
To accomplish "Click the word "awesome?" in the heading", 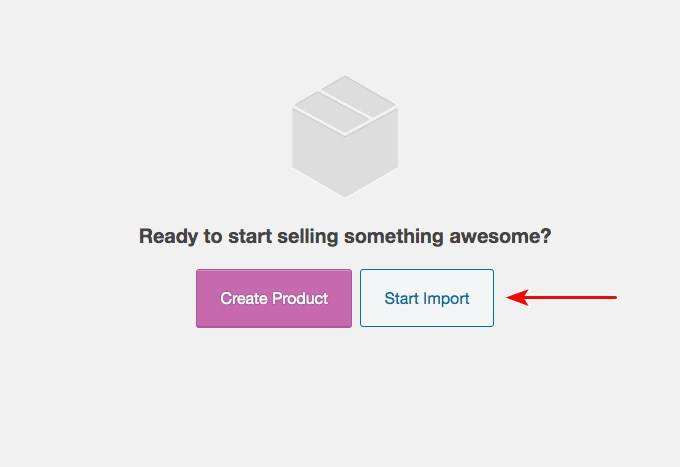I will [501, 237].
